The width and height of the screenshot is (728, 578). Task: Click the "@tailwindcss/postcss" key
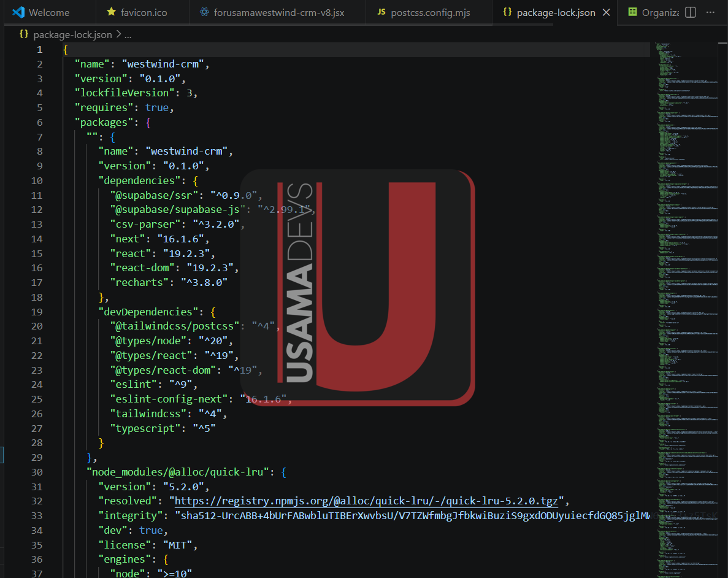[x=175, y=326]
